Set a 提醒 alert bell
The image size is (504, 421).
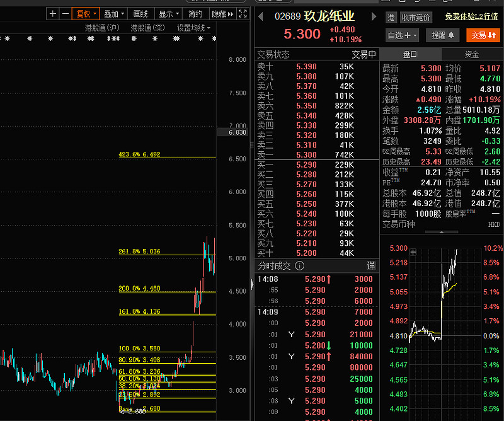pos(443,35)
